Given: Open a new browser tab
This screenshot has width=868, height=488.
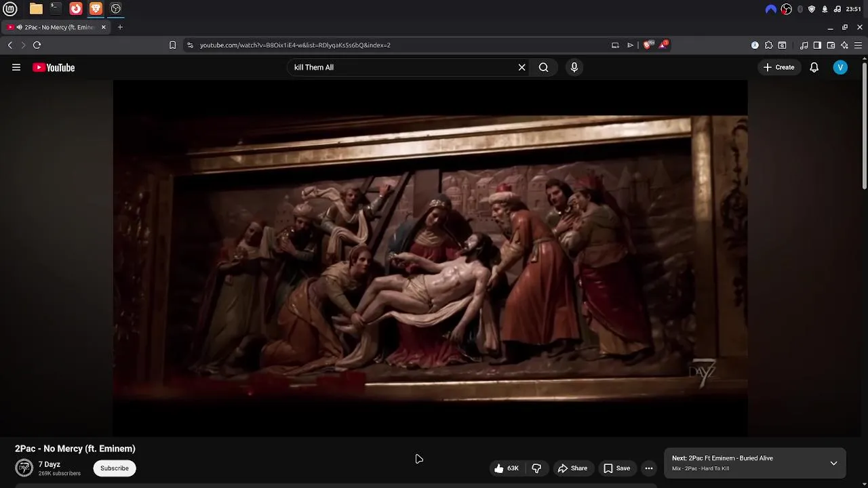Looking at the screenshot, I should click(120, 27).
